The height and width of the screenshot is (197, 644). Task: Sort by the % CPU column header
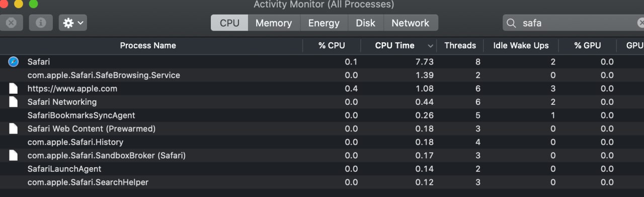point(332,45)
